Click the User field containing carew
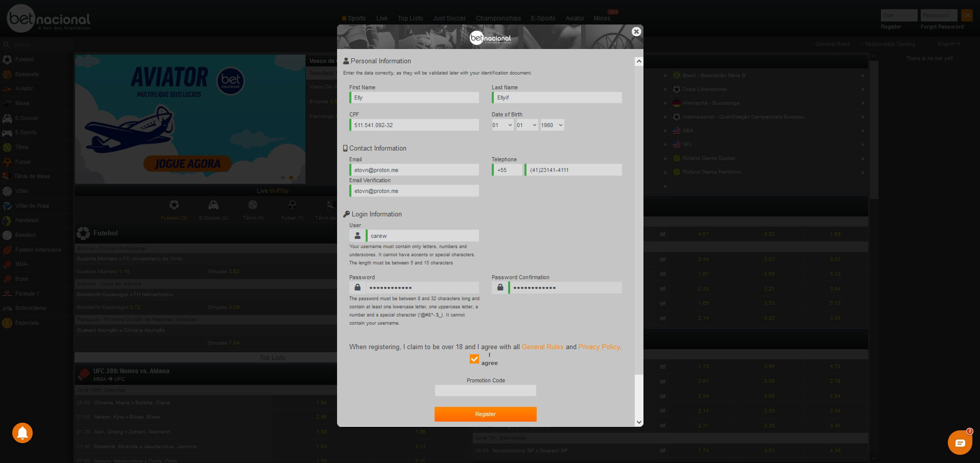 tap(422, 236)
